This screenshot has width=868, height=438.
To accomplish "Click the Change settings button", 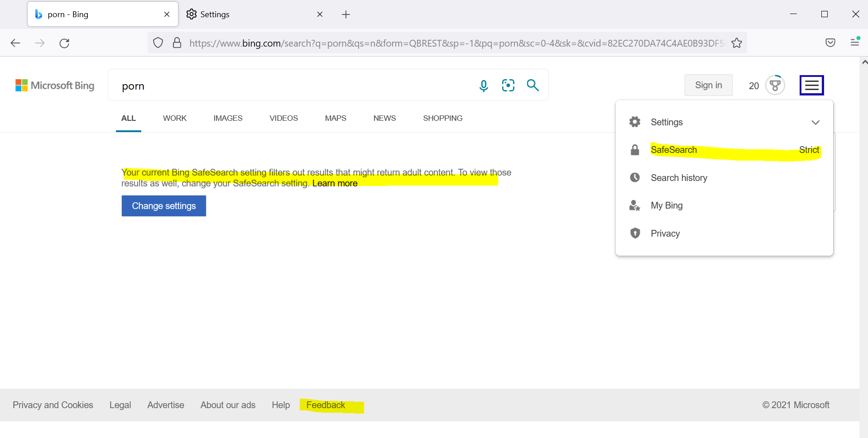I will click(163, 206).
